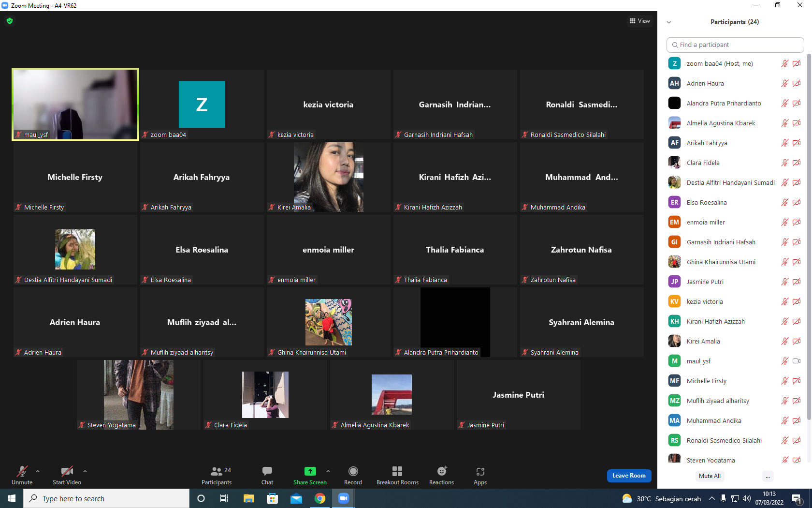Open the Reactions menu icon
Screen dimensions: 812x508
click(x=442, y=471)
